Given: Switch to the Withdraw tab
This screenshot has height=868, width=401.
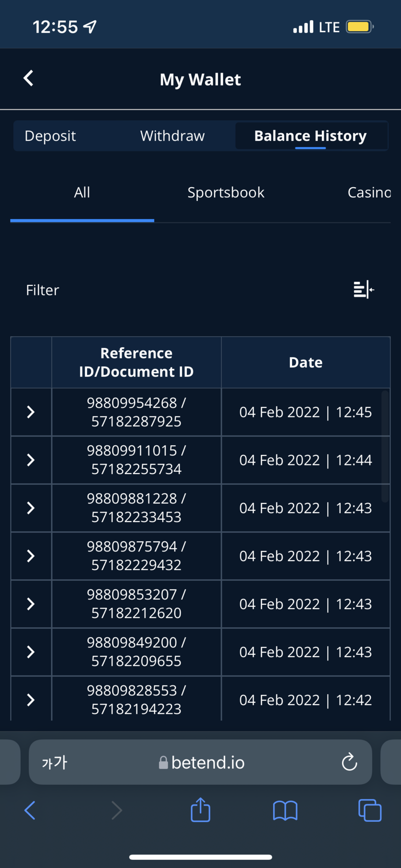Looking at the screenshot, I should point(172,136).
